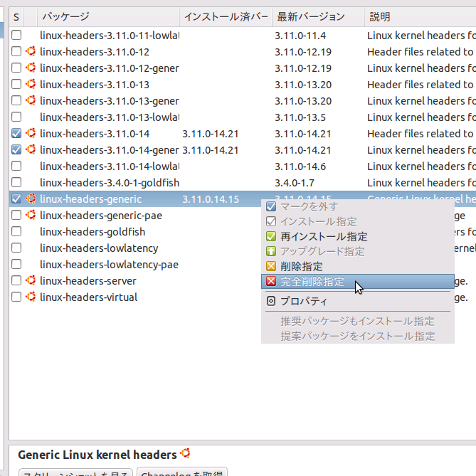Toggle checked box for linux-headers-generic

(x=16, y=199)
